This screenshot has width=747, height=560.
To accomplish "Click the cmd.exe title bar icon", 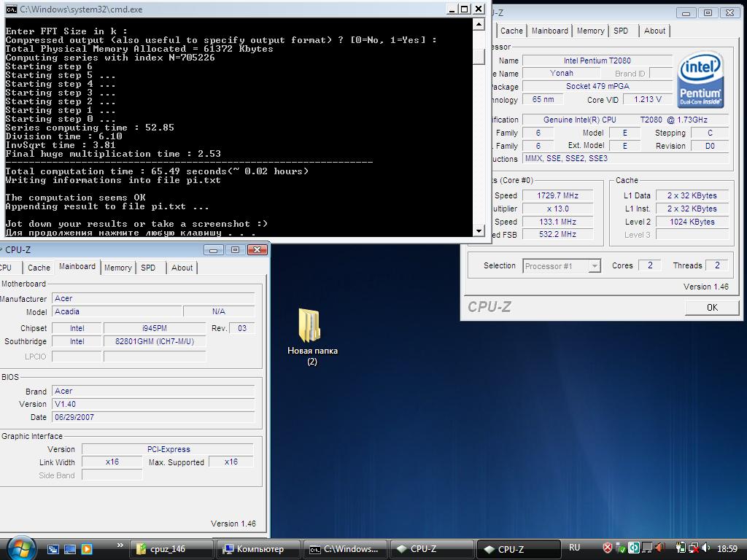I will [12, 9].
